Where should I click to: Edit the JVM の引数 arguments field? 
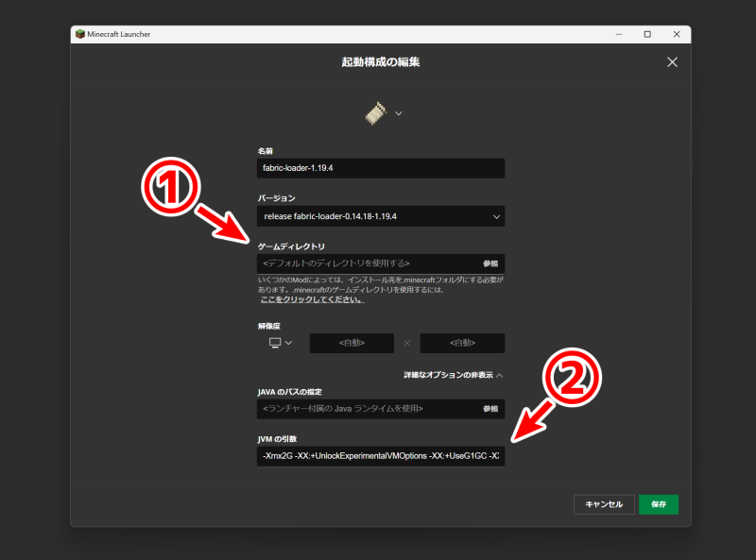click(381, 456)
